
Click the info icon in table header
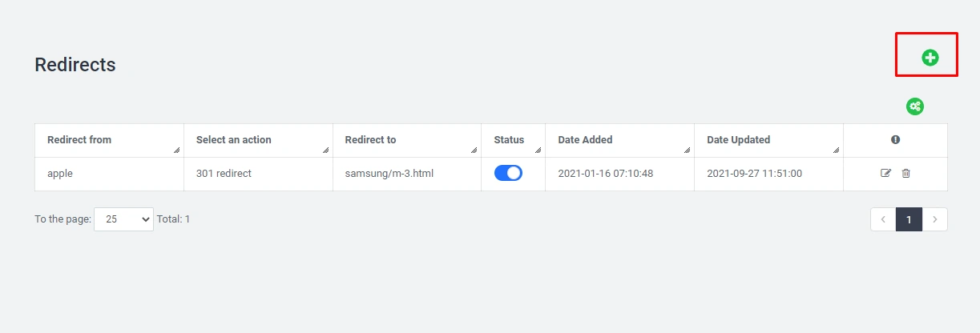[x=895, y=139]
